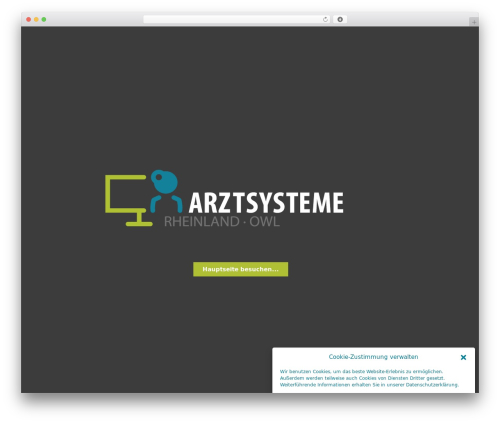Click the yellow minimize window dot

(36, 19)
